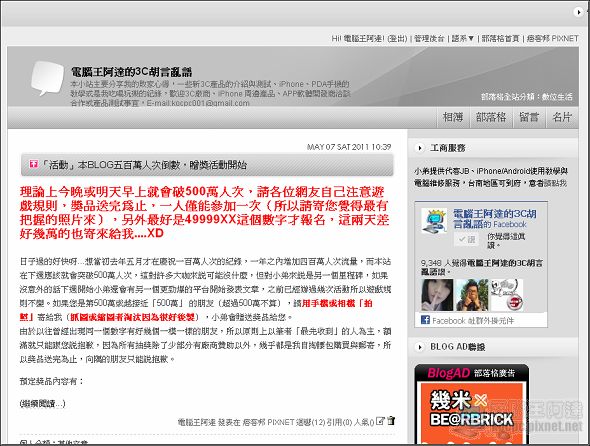
Task: Open the third cartoon fan profile photo
Action: [x=507, y=295]
